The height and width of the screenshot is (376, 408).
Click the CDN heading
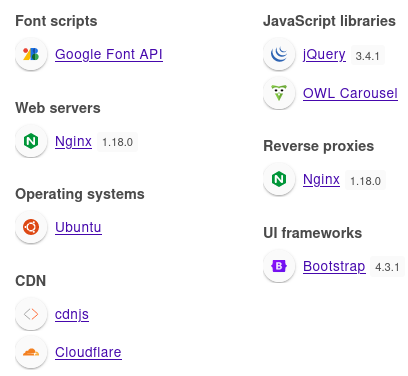click(31, 281)
